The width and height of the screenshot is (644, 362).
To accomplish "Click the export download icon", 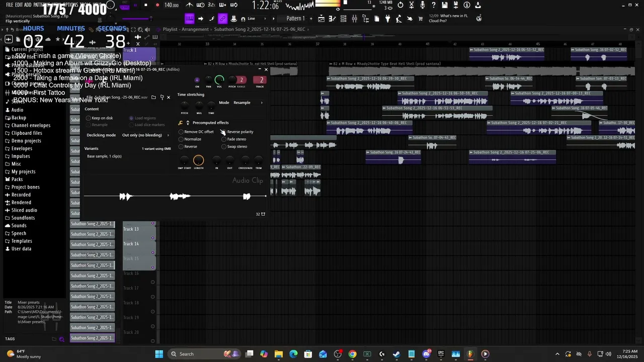I will pos(478,5).
